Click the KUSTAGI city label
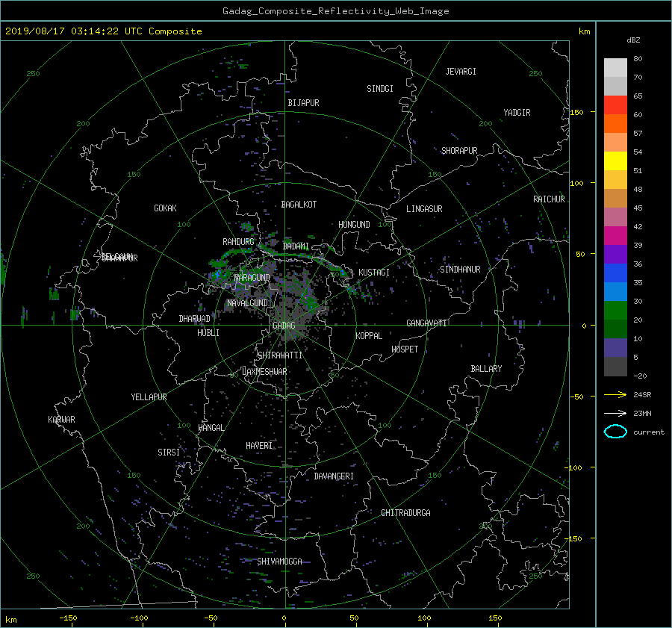Screen dimensions: 672x628 (x=374, y=273)
